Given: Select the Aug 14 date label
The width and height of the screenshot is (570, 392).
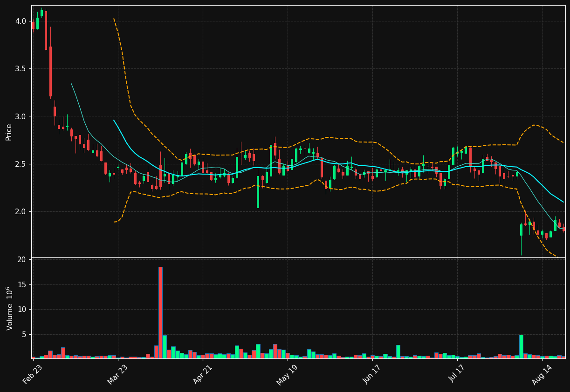Looking at the screenshot, I should (542, 374).
